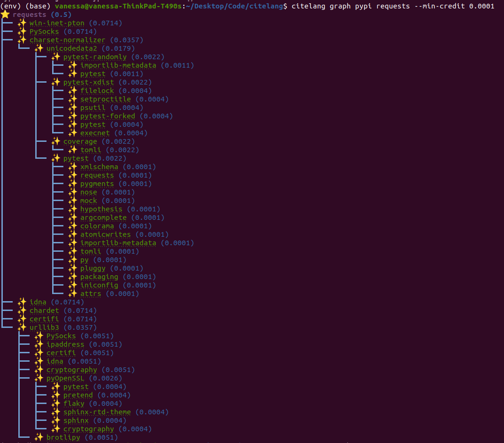
Task: Click the attrs link
Action: (x=91, y=294)
